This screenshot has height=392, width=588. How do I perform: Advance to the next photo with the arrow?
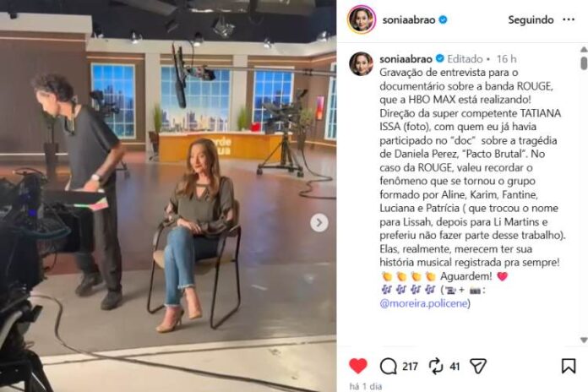(x=319, y=223)
